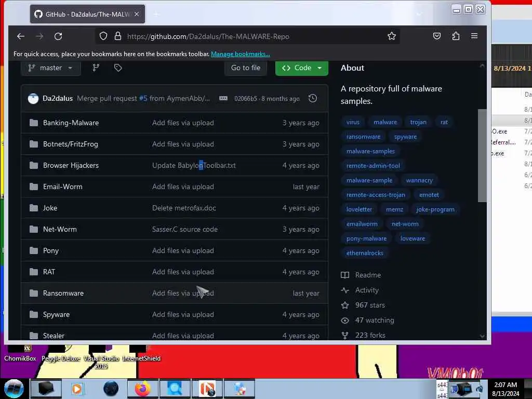Click the page vertical scrollbar thumb
532x399 pixels.
click(482, 156)
